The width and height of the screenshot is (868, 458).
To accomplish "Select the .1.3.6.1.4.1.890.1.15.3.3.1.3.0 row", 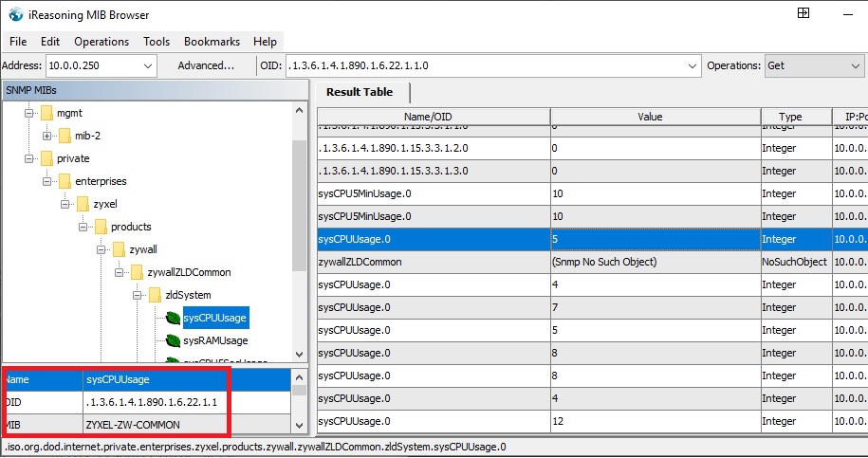I will click(x=592, y=171).
